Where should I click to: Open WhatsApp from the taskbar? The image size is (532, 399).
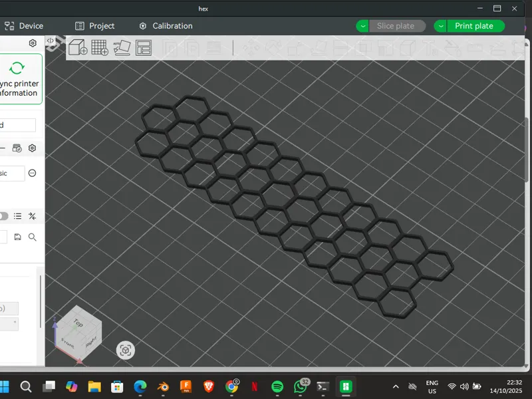tap(301, 386)
